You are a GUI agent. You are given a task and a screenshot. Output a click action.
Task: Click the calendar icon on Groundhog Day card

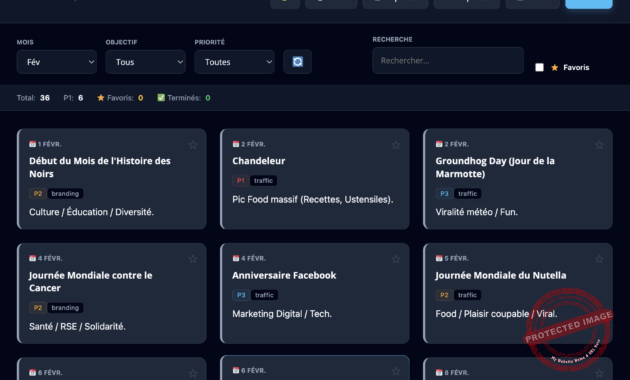coord(439,144)
